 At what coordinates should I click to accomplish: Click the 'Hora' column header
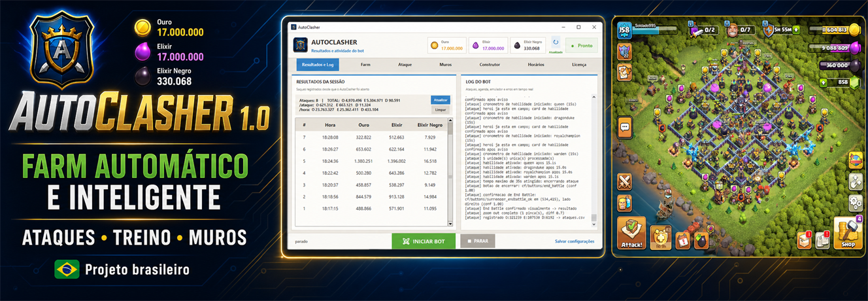tap(329, 124)
